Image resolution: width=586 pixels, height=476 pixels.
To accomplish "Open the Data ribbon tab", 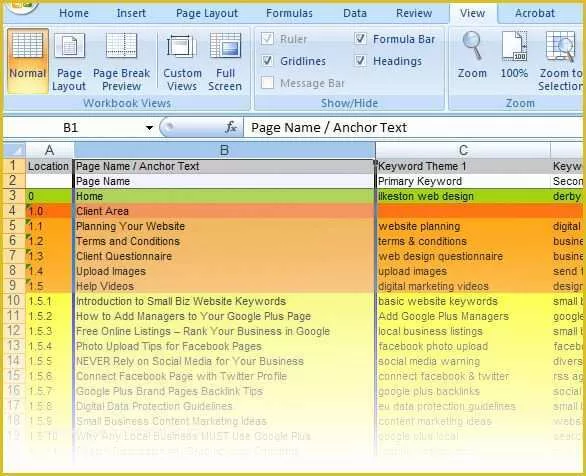I will click(x=355, y=13).
